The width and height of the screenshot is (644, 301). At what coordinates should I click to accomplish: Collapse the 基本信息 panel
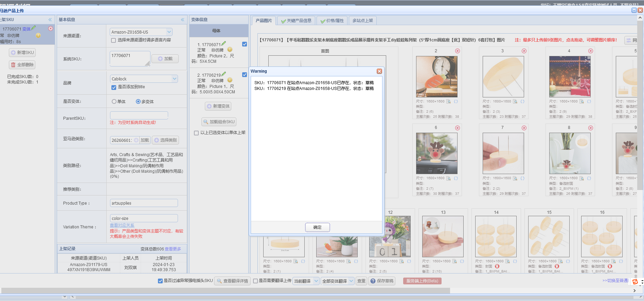coord(182,20)
